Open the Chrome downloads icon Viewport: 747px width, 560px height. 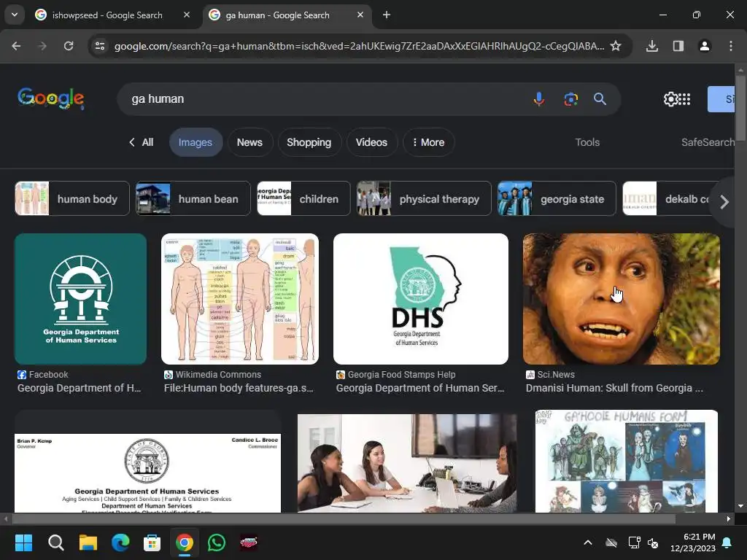click(x=651, y=46)
